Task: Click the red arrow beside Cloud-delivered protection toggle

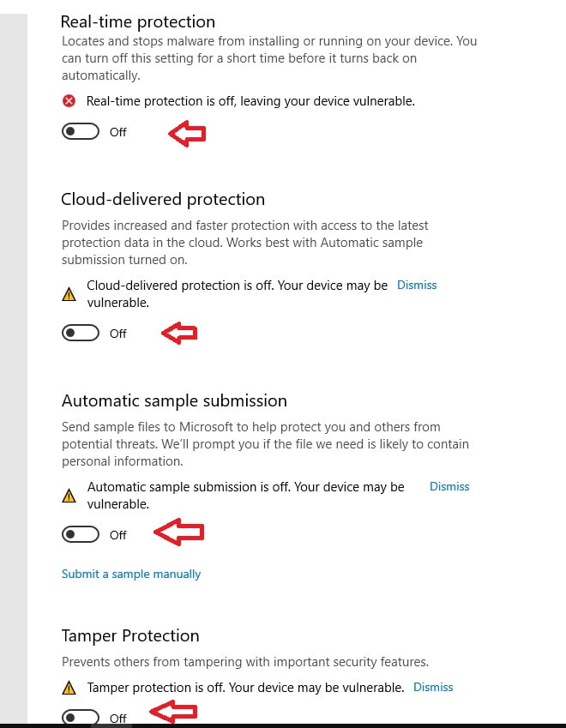Action: click(x=180, y=334)
